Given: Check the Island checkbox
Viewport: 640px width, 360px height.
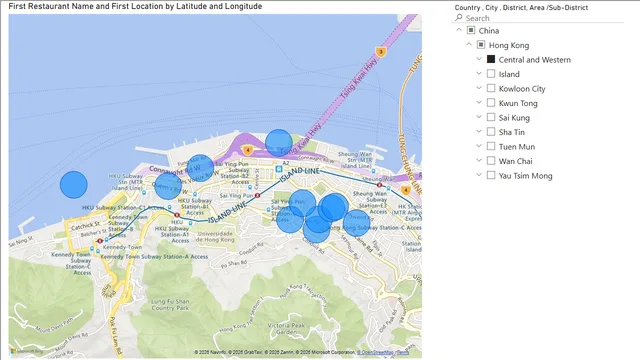Looking at the screenshot, I should (491, 73).
